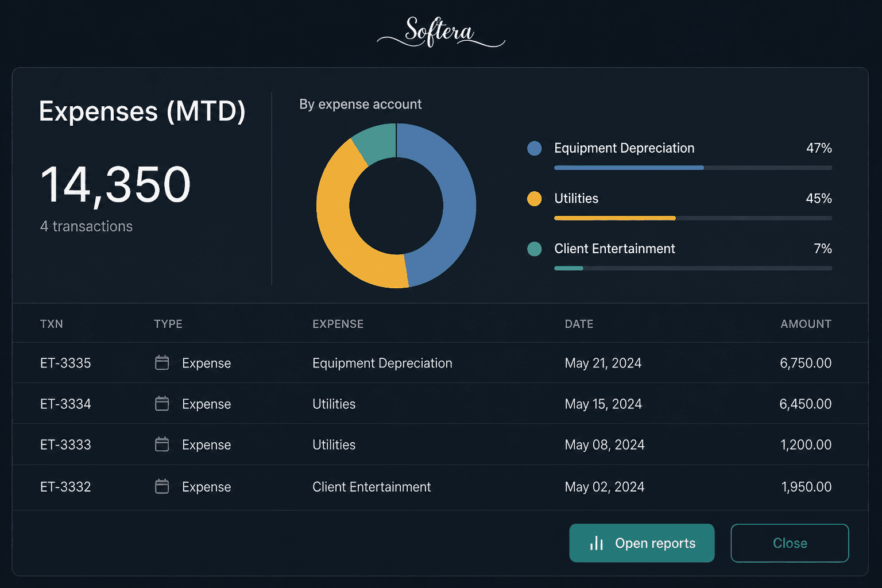This screenshot has width=882, height=588.
Task: Click the 14,350 total figure
Action: [x=115, y=185]
